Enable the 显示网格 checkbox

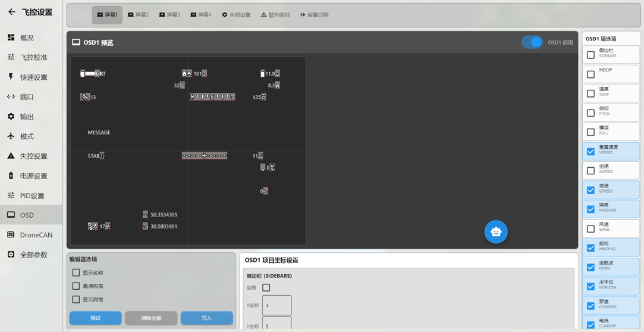[76, 300]
